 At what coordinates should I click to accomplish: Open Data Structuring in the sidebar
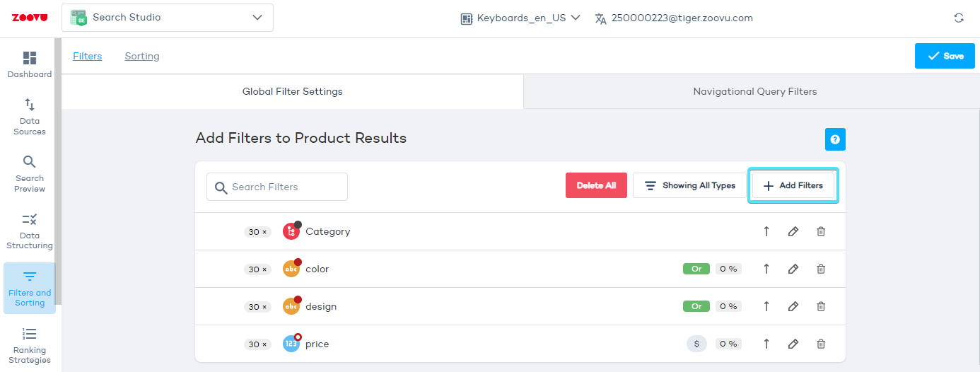(30, 231)
